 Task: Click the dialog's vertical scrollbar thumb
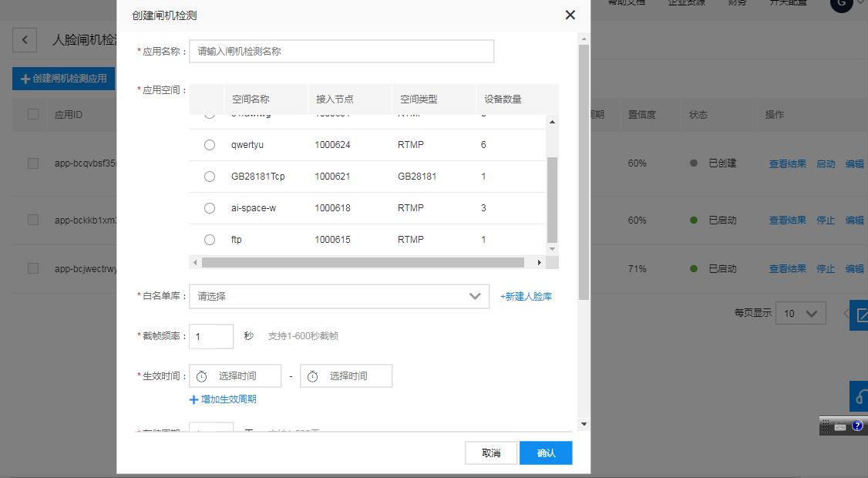coord(584,172)
